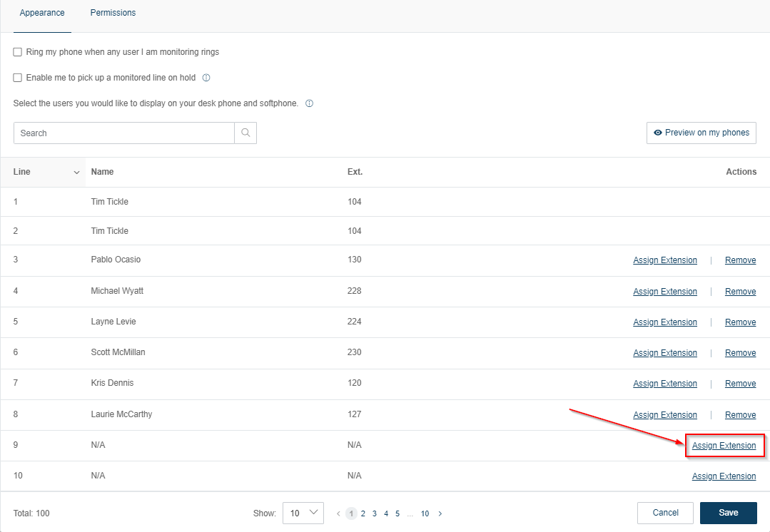Remove Pablo Ocasio from line 3

(740, 260)
